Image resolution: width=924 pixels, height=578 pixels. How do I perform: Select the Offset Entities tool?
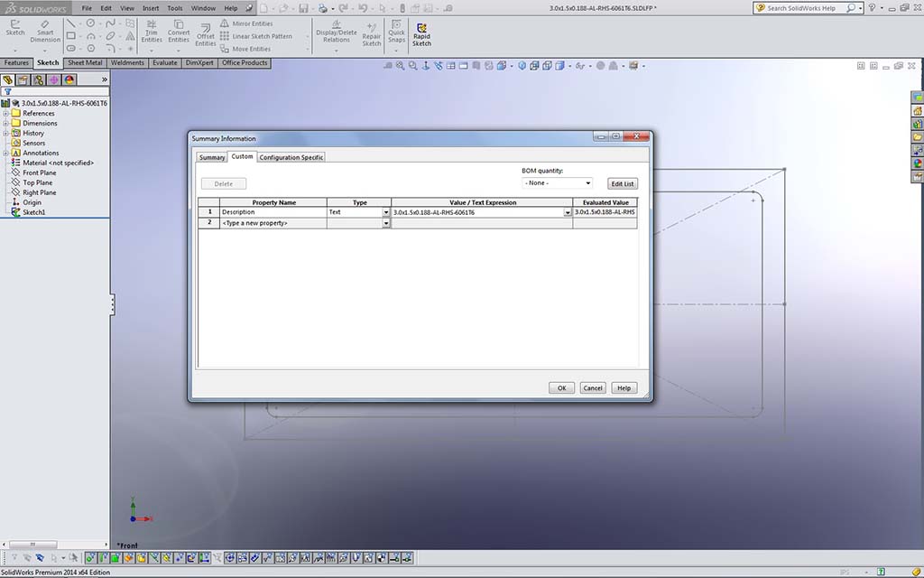(x=206, y=33)
